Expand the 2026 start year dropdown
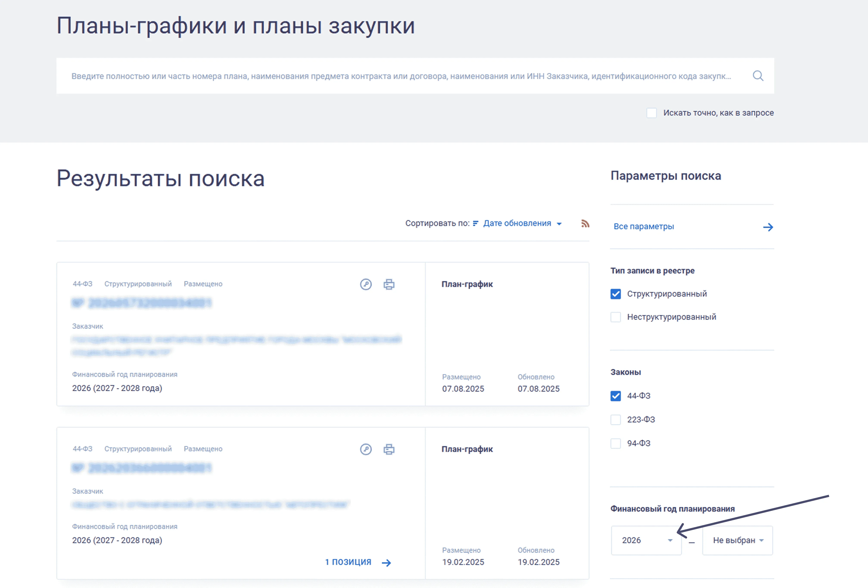The image size is (868, 588). (x=646, y=540)
